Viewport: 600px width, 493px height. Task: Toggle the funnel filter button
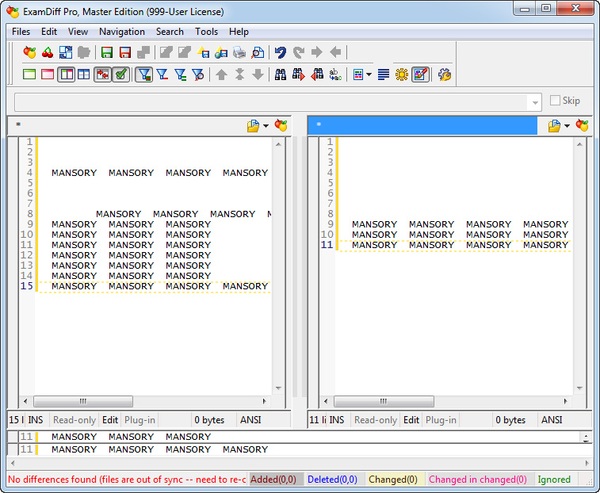pyautogui.click(x=143, y=74)
